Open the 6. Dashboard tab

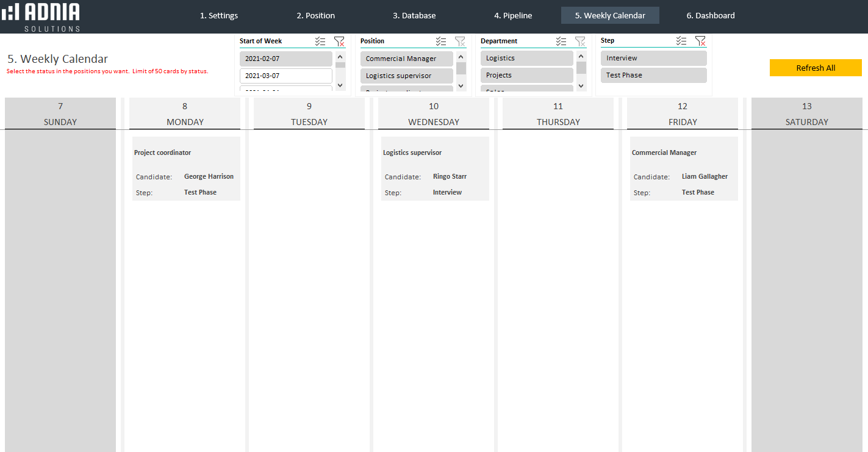tap(710, 15)
